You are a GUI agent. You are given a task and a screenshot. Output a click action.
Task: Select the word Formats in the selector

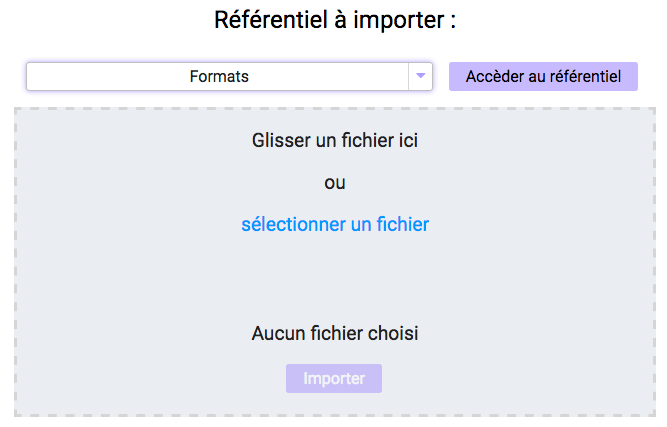coord(219,77)
